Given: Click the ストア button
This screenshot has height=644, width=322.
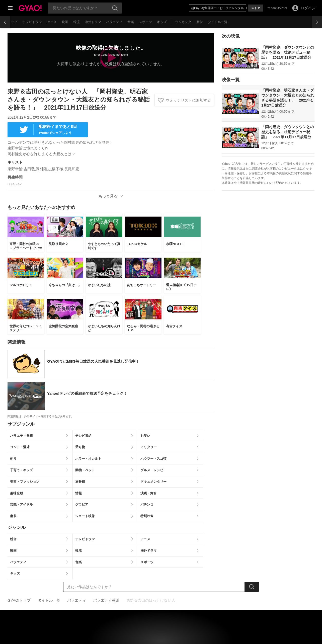Looking at the screenshot, I should [256, 8].
